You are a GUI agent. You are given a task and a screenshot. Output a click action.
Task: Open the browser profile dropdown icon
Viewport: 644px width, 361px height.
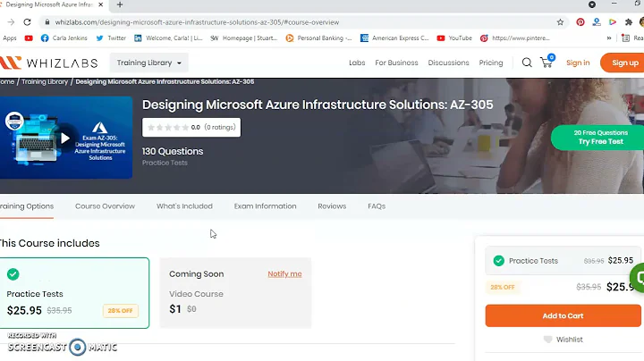592,4
